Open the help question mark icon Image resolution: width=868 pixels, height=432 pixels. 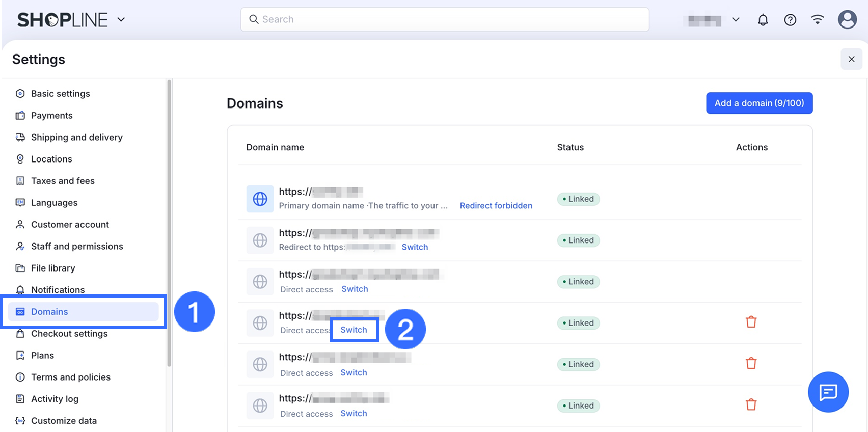[790, 20]
